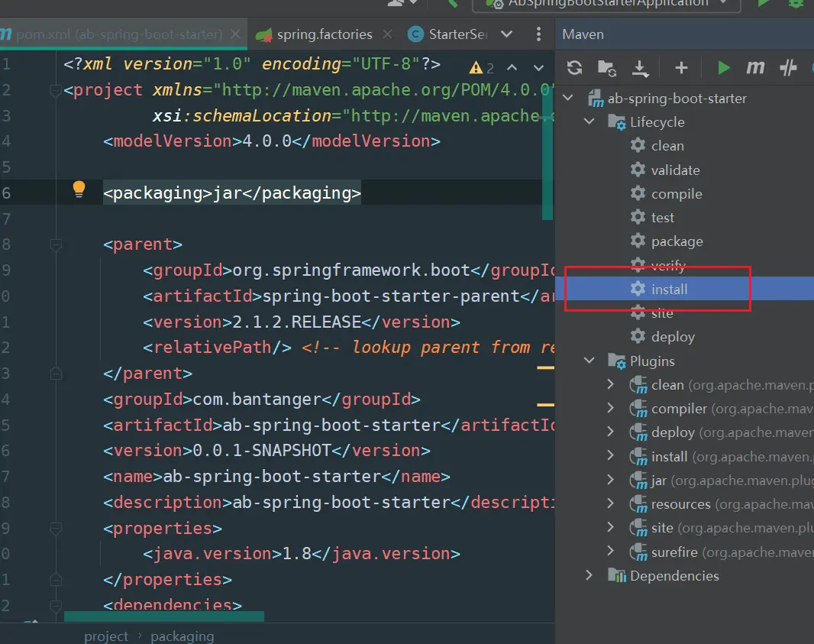Collapse the Plugins tree node

(590, 361)
